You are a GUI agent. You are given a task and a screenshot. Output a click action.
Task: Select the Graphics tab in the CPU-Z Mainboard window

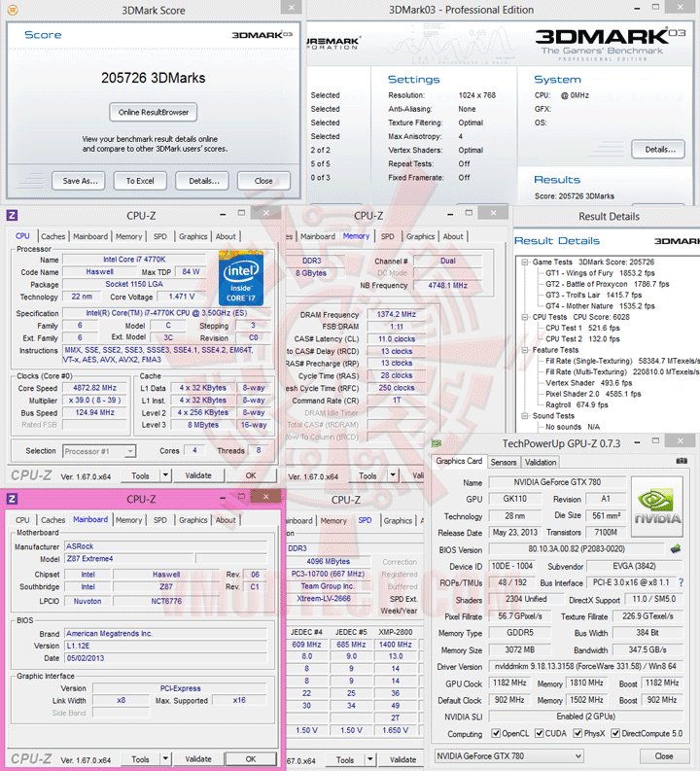192,520
